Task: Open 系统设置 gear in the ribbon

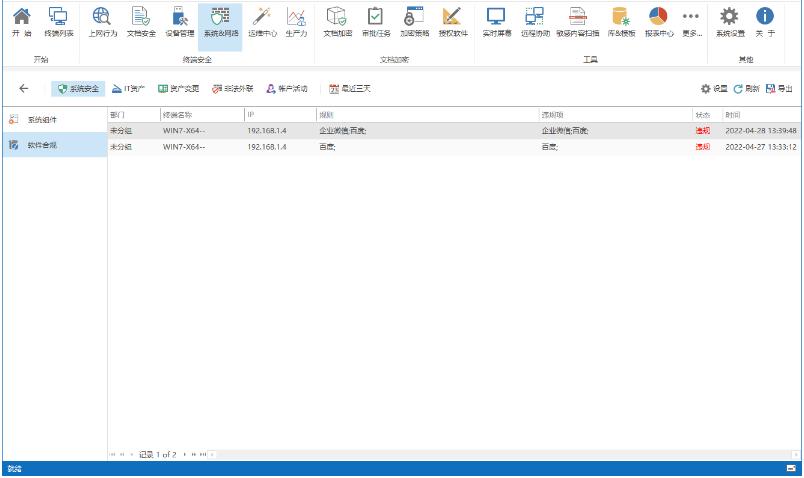Action: tap(730, 22)
